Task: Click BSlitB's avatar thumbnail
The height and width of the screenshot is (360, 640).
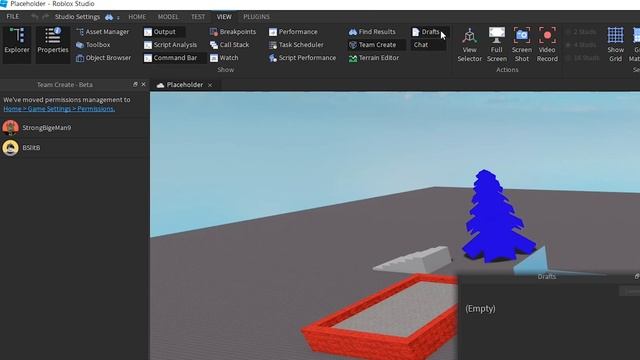Action: pos(11,148)
